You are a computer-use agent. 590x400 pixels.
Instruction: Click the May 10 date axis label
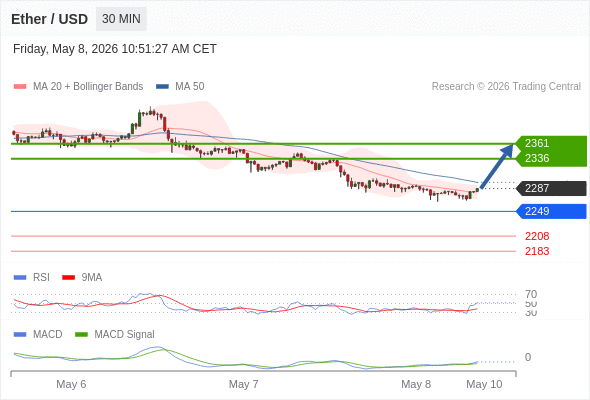[x=484, y=384]
